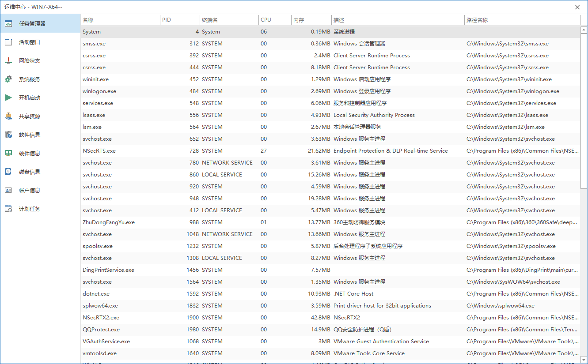Click the .NET Core Host description

tap(353, 294)
